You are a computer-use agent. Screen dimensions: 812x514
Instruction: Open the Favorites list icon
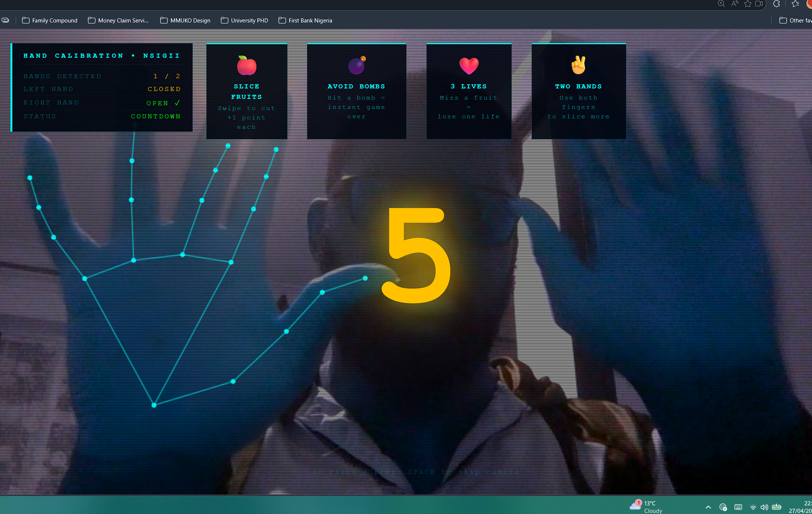(795, 4)
